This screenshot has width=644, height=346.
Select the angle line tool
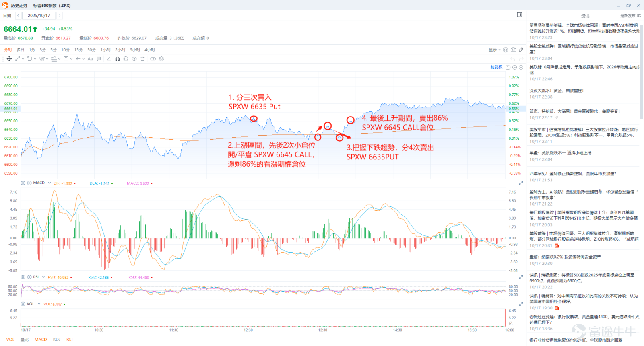tap(109, 59)
